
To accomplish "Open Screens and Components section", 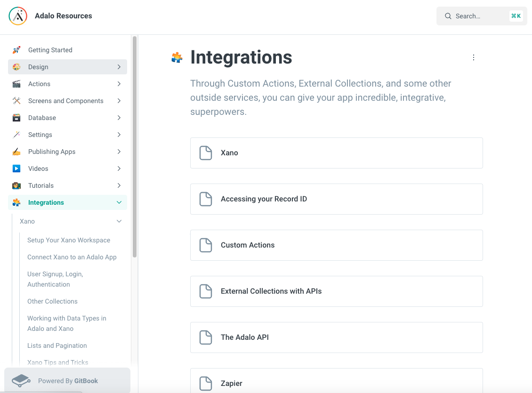I will [67, 101].
